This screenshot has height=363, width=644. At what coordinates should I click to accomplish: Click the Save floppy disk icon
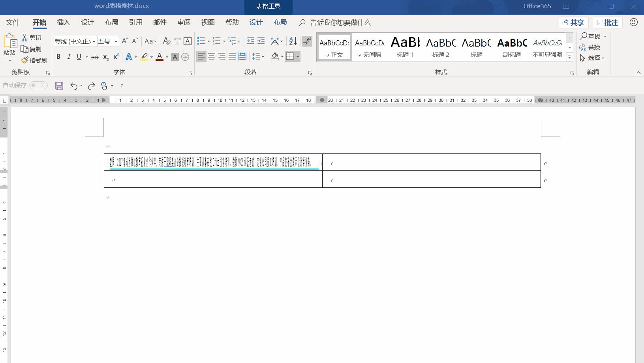pos(59,86)
